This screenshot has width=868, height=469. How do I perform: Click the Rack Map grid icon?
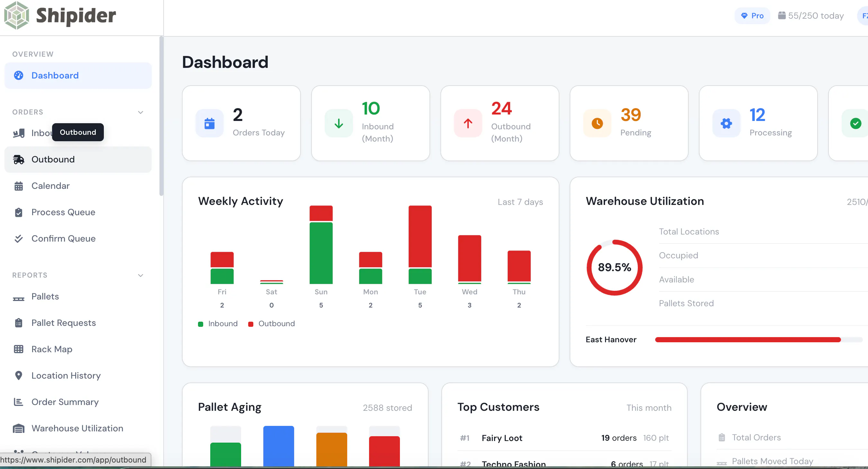pyautogui.click(x=19, y=349)
